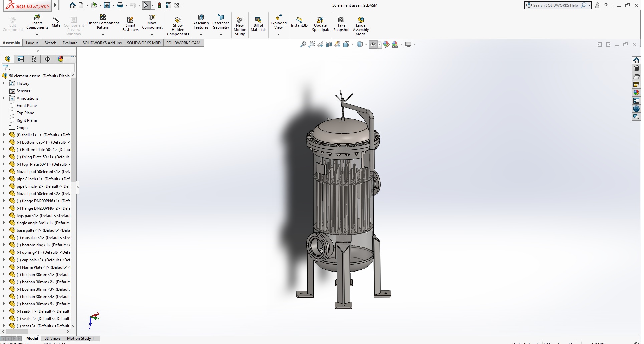Click Show Hidden Components

point(178,26)
